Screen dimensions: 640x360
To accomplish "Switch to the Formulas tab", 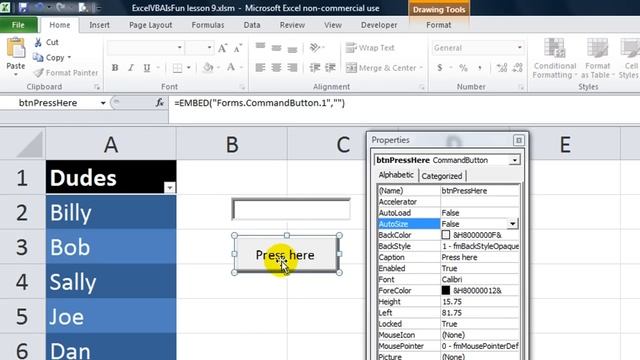I will [208, 25].
